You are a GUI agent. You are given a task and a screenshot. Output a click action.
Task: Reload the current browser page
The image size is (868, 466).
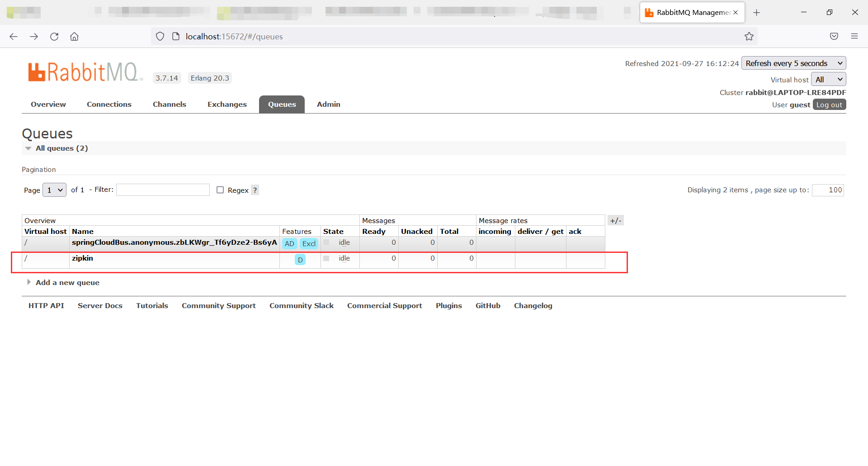click(x=54, y=37)
